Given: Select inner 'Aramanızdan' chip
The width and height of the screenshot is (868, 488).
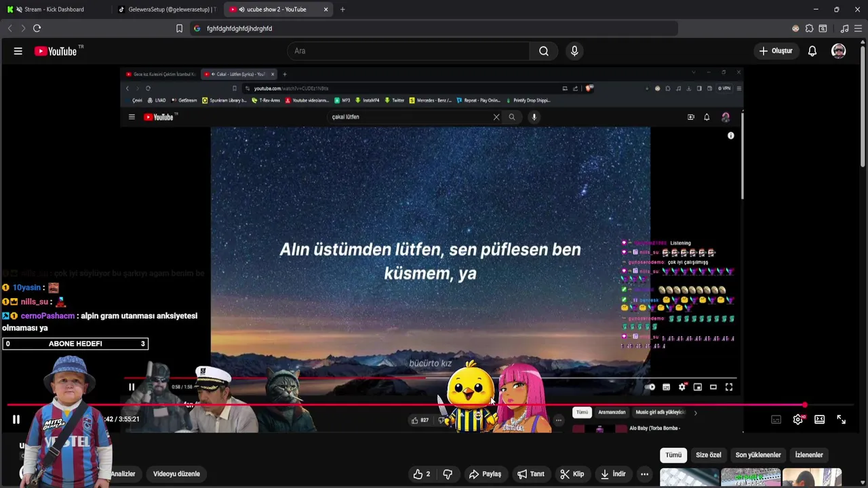Looking at the screenshot, I should coord(612,412).
